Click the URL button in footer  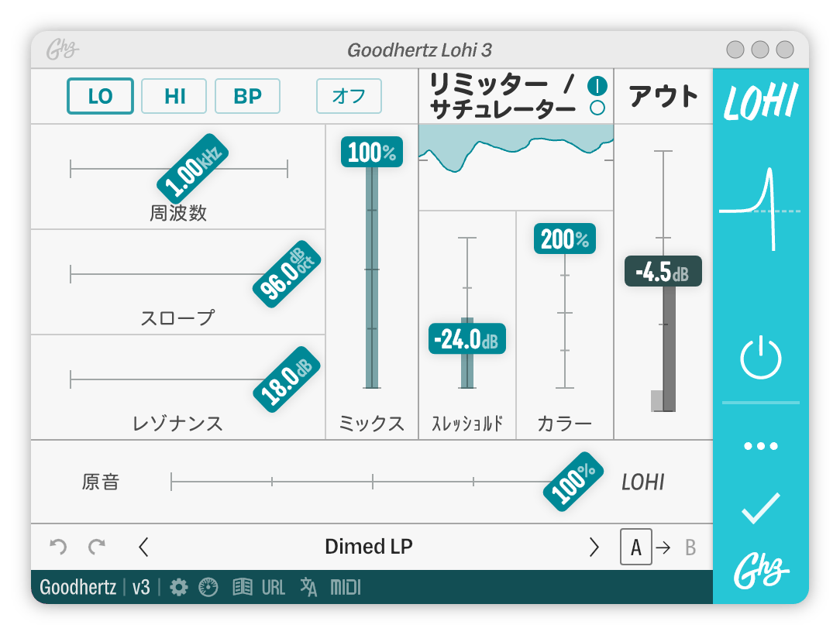click(274, 587)
